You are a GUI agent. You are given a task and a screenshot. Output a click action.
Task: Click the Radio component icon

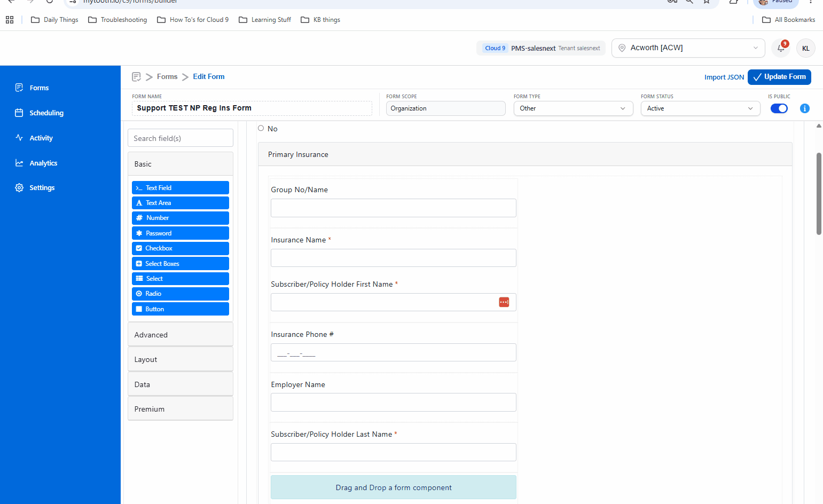click(x=139, y=294)
